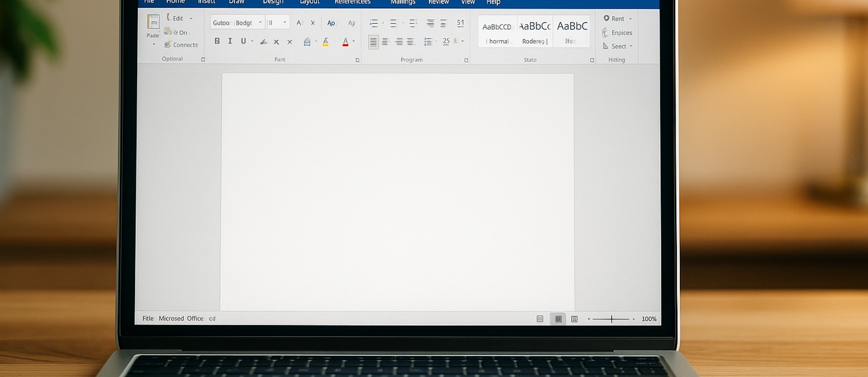The height and width of the screenshot is (377, 868).
Task: Apply the hormal style from the gallery
Action: (497, 31)
